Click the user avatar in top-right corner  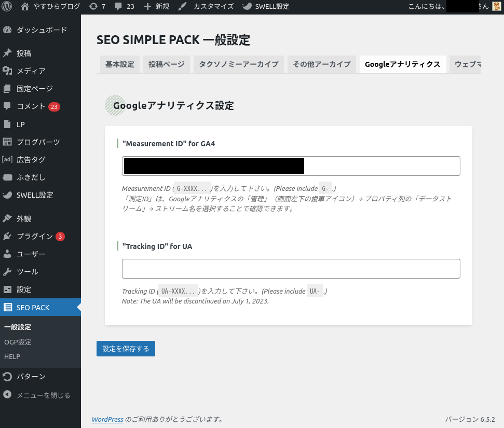(x=497, y=7)
